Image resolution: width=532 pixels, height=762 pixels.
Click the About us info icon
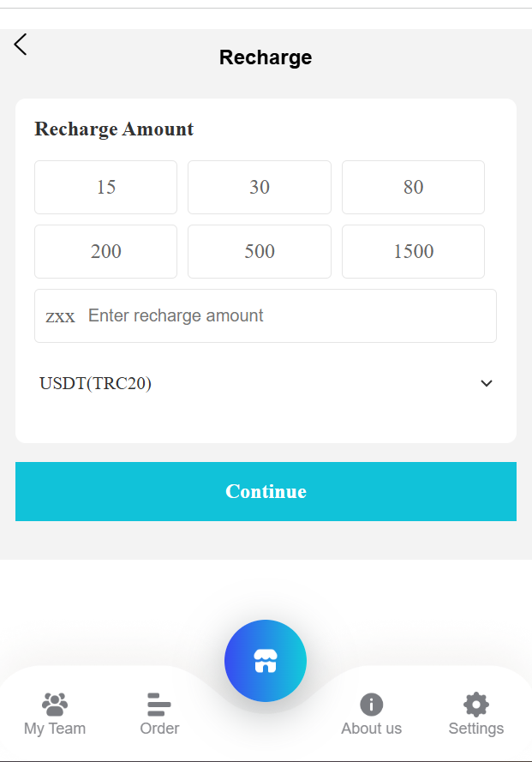tap(371, 705)
